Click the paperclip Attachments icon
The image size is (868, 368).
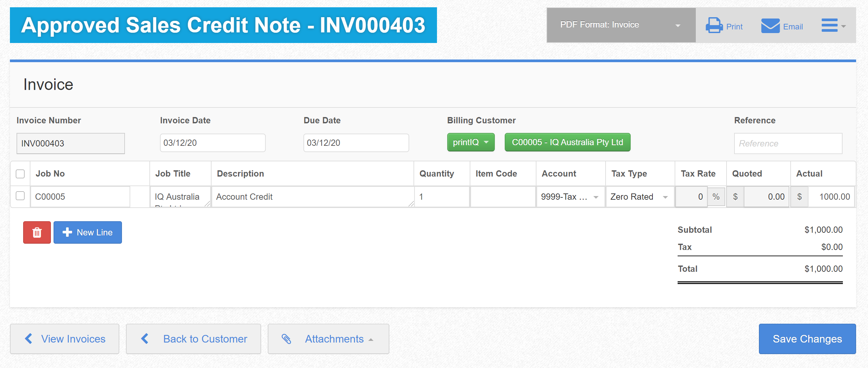click(286, 339)
